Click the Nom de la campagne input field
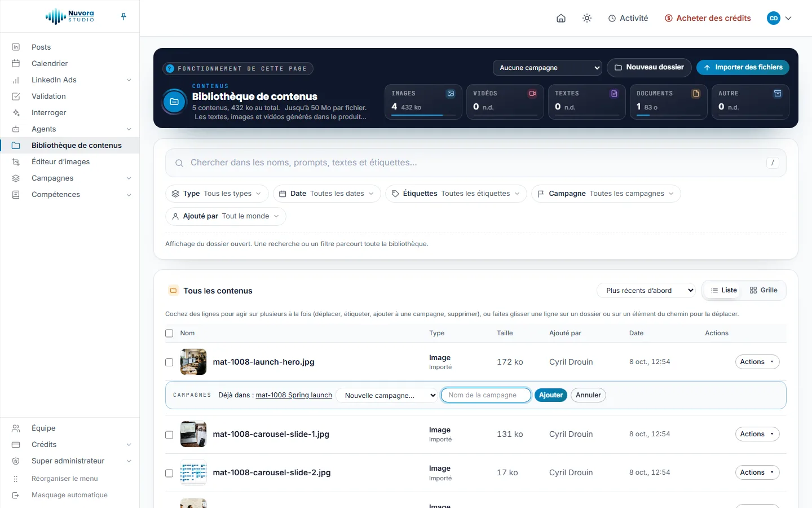The height and width of the screenshot is (508, 812). click(486, 395)
